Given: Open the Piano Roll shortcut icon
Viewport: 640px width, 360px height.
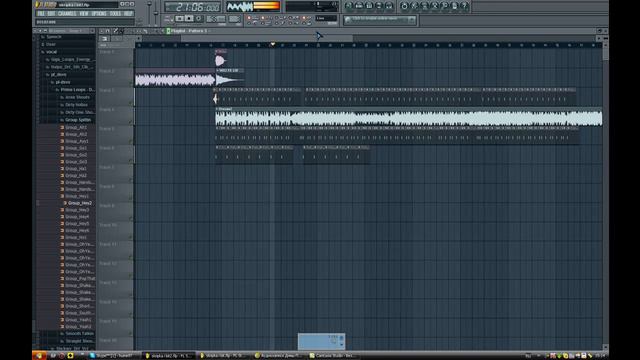Looking at the screenshot, I should pos(369,6).
